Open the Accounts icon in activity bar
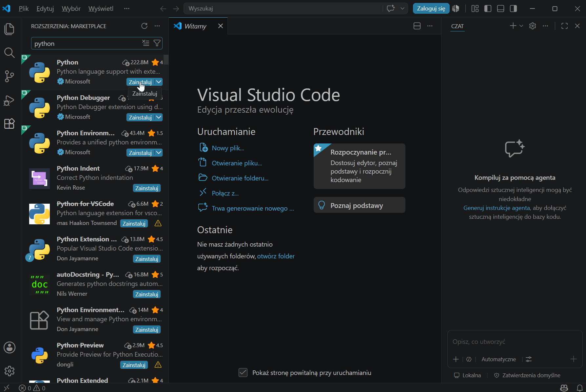Viewport: 586px width, 392px height. point(9,347)
